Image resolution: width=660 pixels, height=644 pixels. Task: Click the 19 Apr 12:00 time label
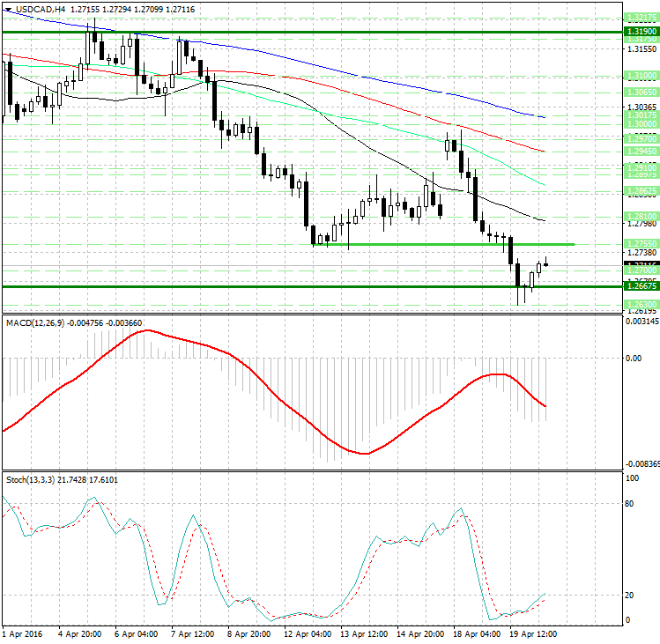(531, 634)
